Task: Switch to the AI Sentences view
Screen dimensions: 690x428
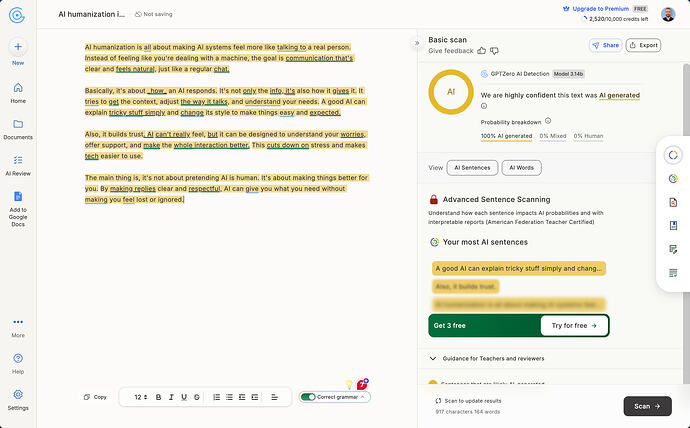Action: pyautogui.click(x=472, y=168)
